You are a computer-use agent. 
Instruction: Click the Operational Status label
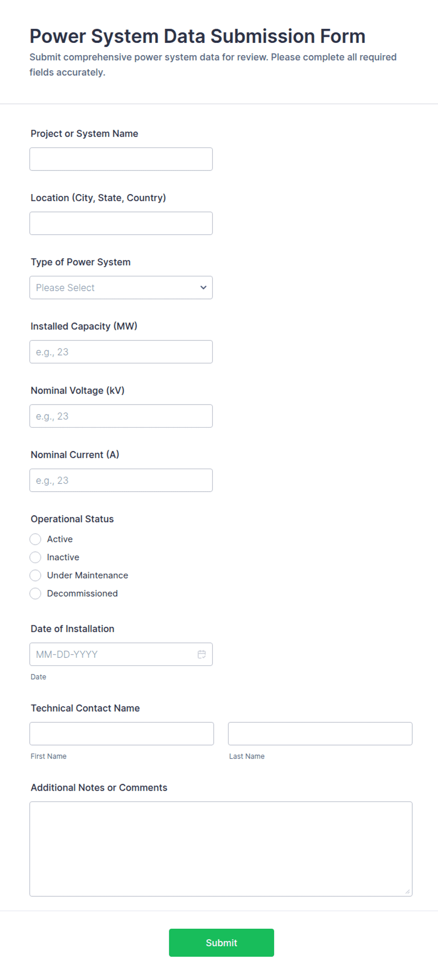point(72,519)
